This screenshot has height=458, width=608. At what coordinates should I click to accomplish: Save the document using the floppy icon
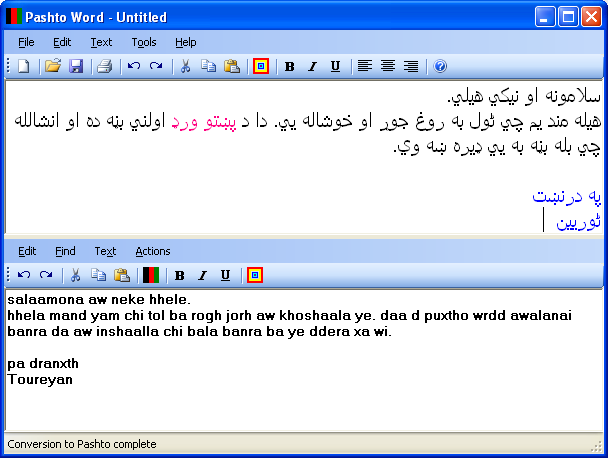pos(76,66)
